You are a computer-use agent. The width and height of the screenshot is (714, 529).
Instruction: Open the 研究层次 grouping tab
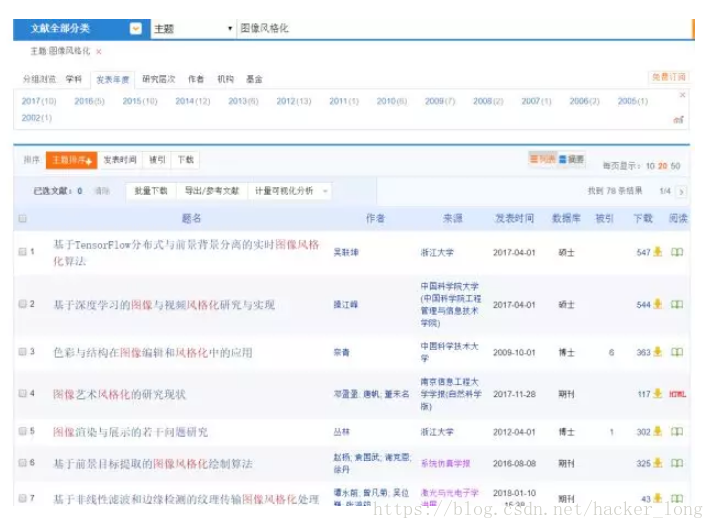click(x=158, y=79)
